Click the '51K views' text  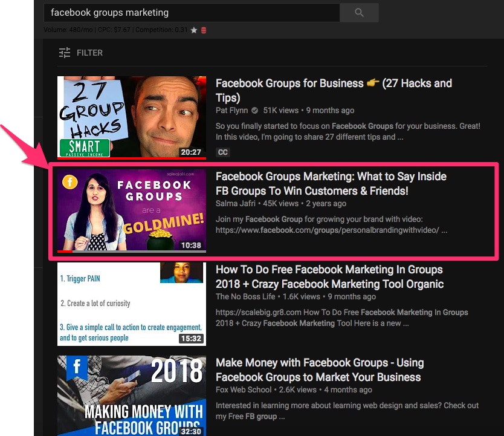[x=281, y=111]
